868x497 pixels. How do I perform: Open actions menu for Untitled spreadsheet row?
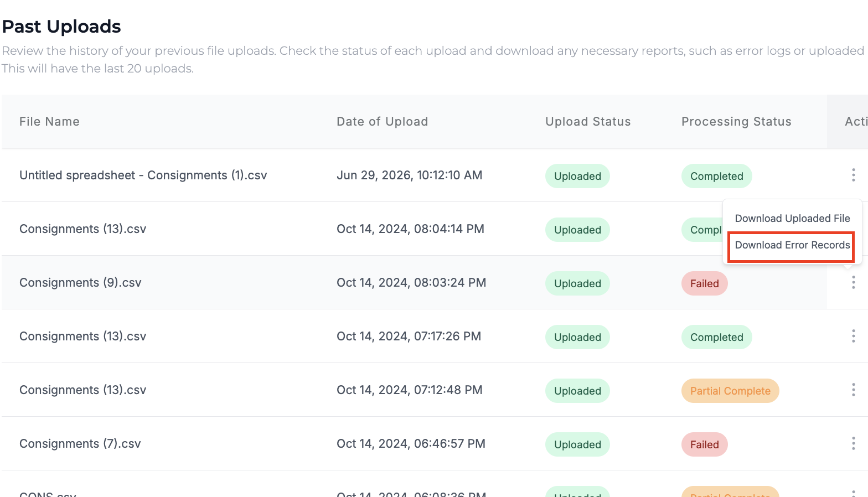pyautogui.click(x=853, y=175)
